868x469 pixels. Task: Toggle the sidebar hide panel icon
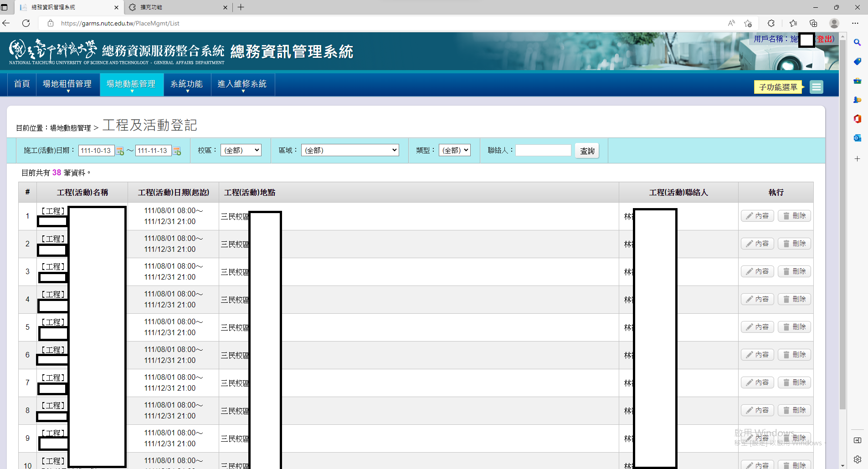pos(857,440)
